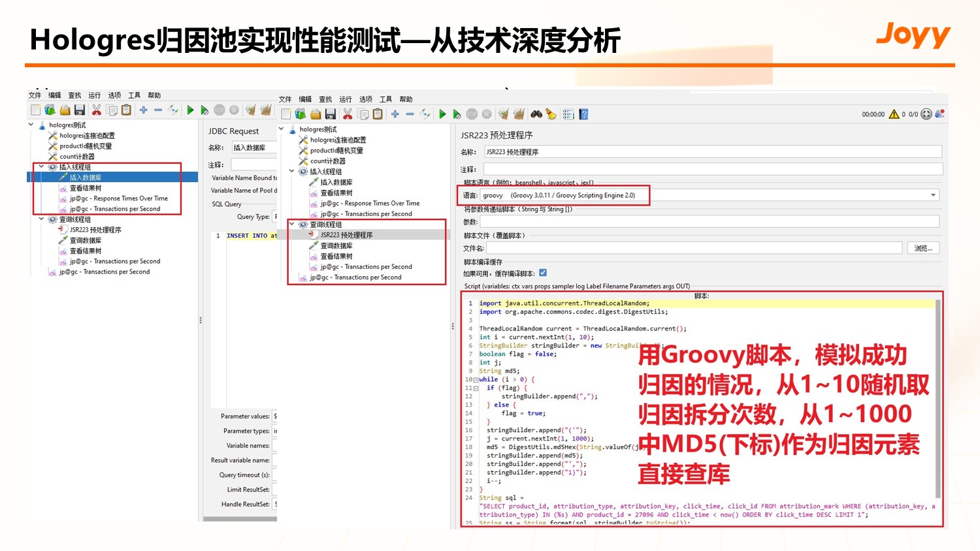The width and height of the screenshot is (980, 551).
Task: Open 运行 menu in JDBC Request window
Action: 95,95
